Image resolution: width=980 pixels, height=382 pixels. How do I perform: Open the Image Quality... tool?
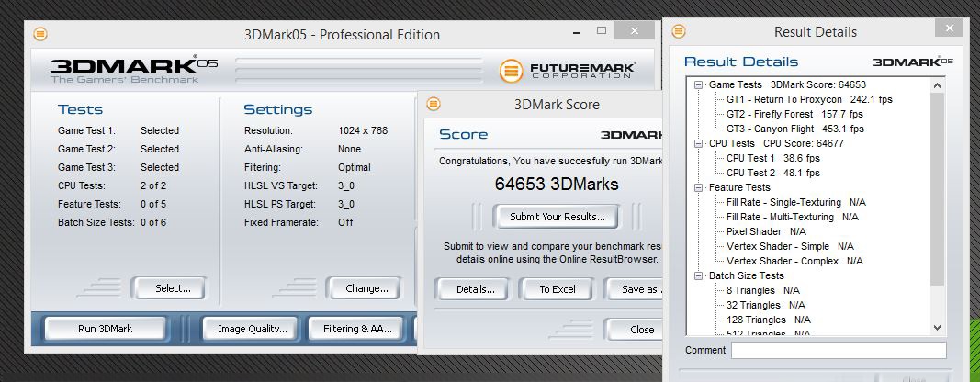(252, 328)
